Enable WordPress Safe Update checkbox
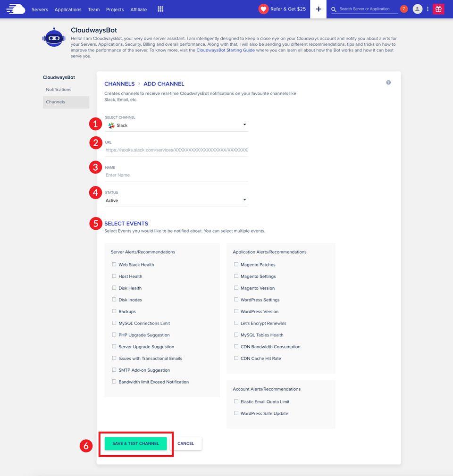Image resolution: width=453 pixels, height=476 pixels. click(236, 413)
